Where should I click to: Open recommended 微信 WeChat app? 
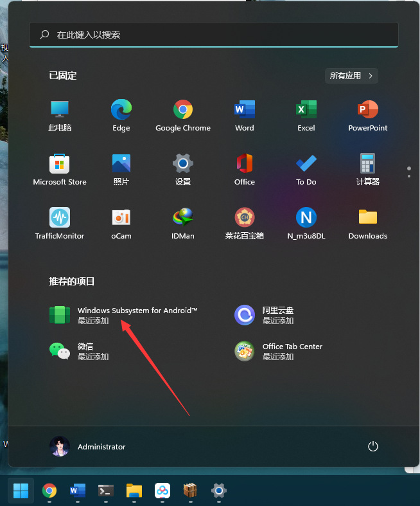(x=79, y=351)
